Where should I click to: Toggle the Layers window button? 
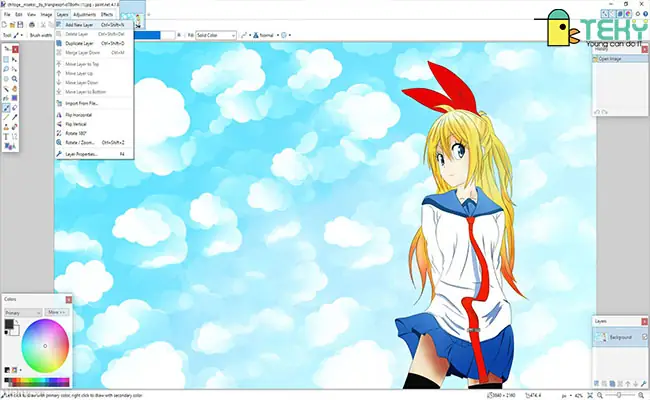pos(620,14)
